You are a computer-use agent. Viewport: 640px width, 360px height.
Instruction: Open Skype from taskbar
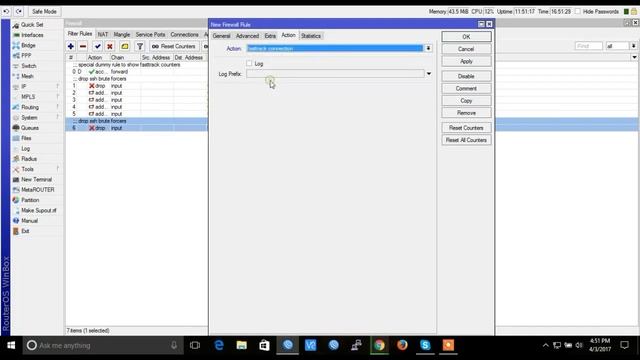coord(425,345)
